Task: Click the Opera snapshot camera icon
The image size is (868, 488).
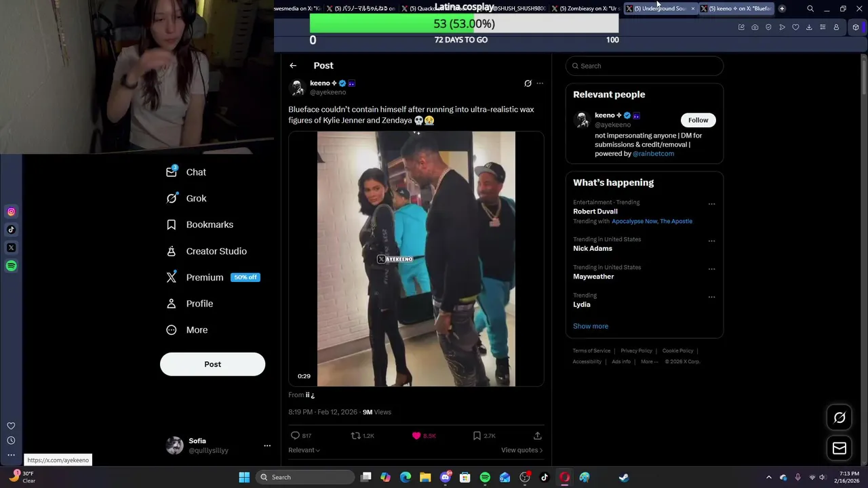Action: pyautogui.click(x=755, y=27)
